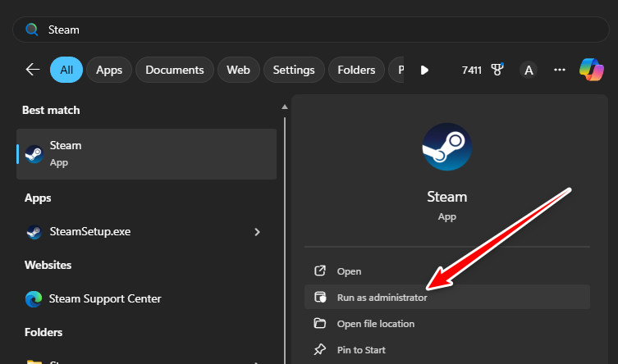Open the account avatar labeled A
The image size is (618, 364).
(529, 70)
